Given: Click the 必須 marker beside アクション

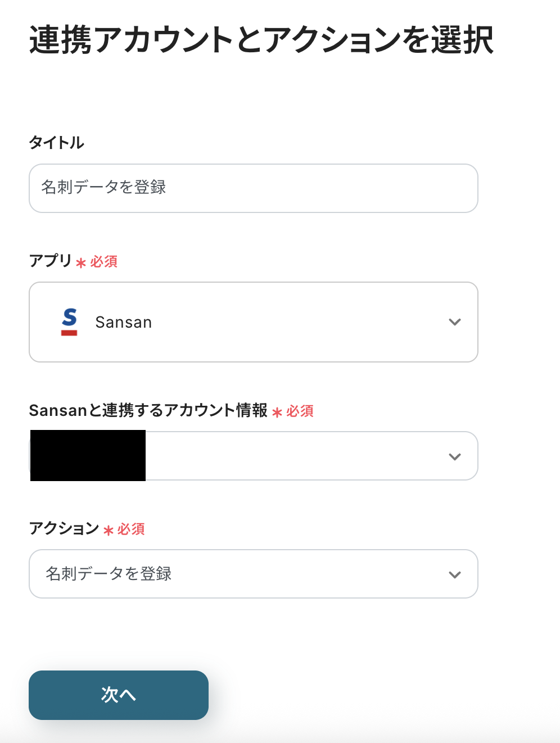Looking at the screenshot, I should point(131,529).
